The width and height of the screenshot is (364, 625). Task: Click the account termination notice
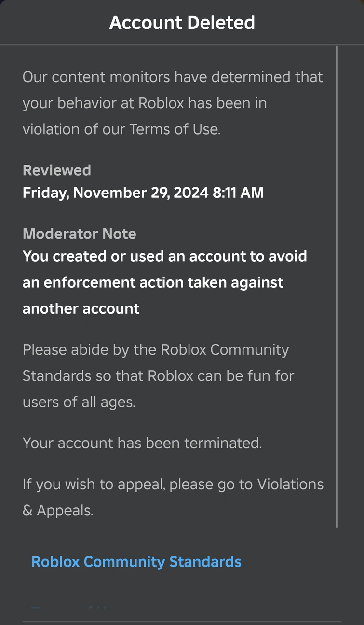tap(142, 443)
